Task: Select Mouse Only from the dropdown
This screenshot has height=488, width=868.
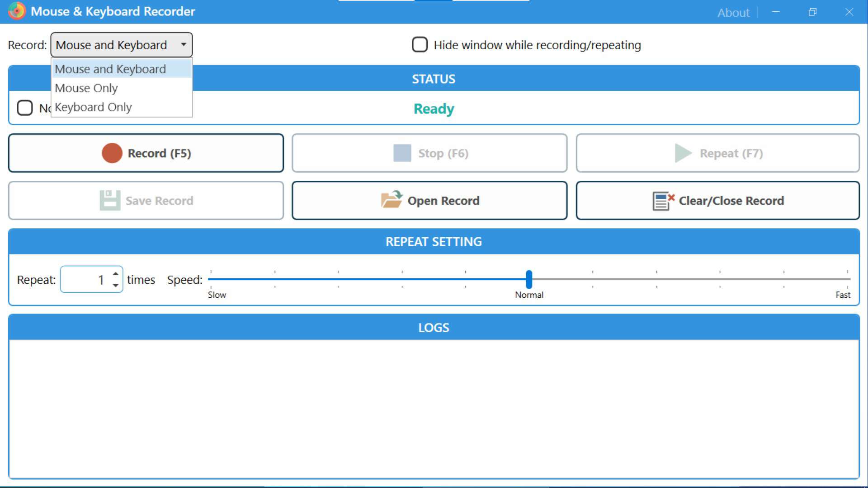Action: click(x=86, y=88)
